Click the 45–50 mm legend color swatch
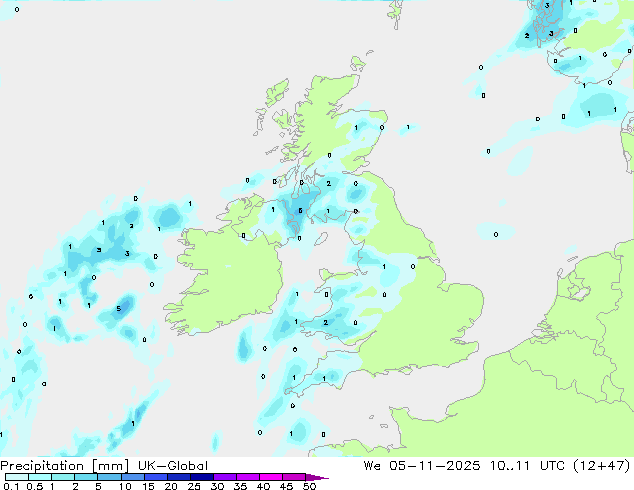The height and width of the screenshot is (490, 634). tap(294, 477)
